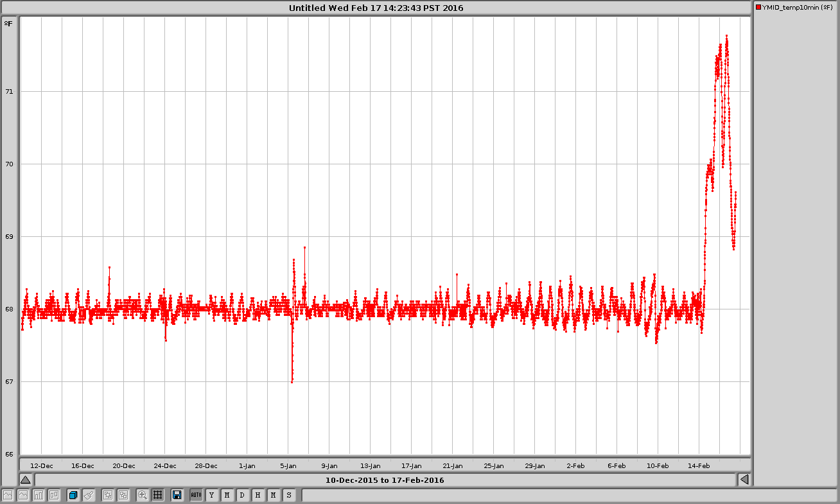Image resolution: width=840 pixels, height=504 pixels.
Task: Click the 12-Dec time axis label
Action: (x=42, y=465)
